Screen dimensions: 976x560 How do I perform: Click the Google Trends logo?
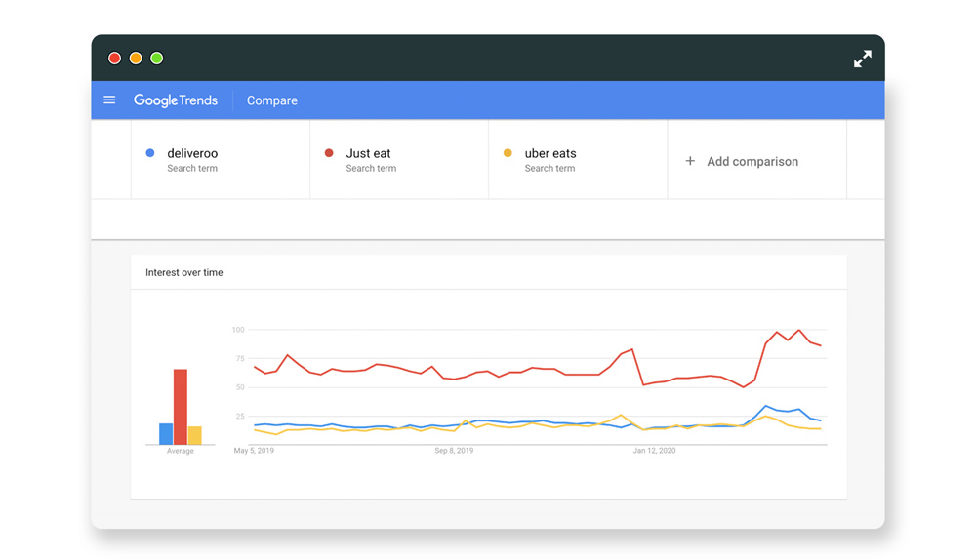click(176, 100)
